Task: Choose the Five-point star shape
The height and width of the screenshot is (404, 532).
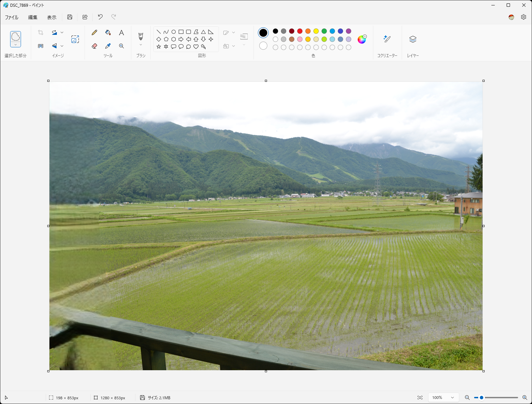Action: [x=159, y=47]
